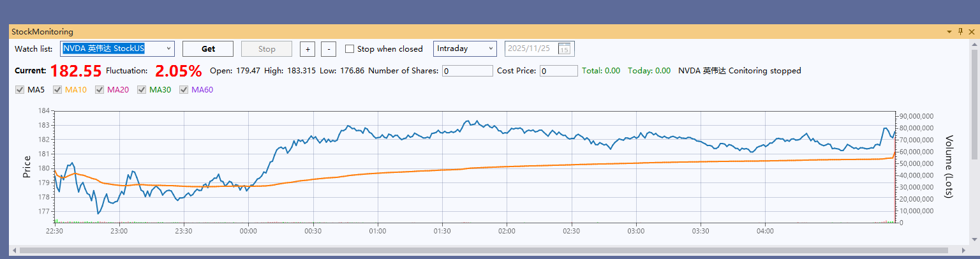Close the StockMonitoring panel
The image size is (980, 259).
point(971,31)
